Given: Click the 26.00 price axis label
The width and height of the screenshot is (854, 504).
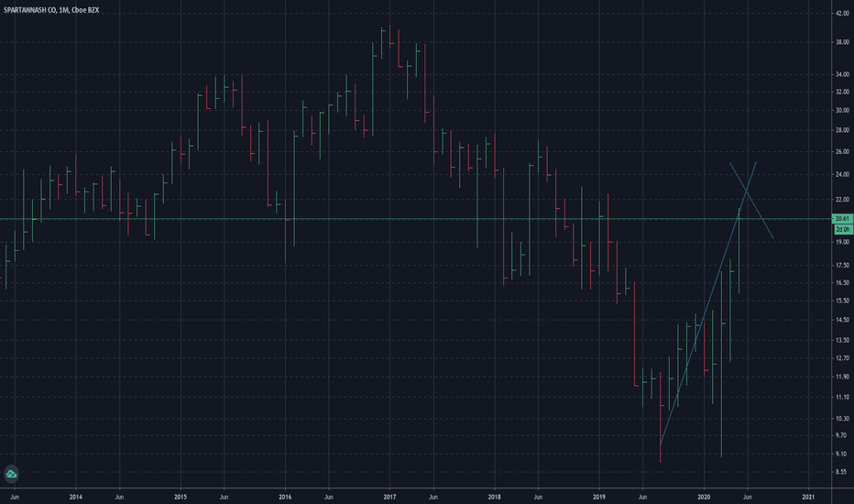Looking at the screenshot, I should pos(842,152).
